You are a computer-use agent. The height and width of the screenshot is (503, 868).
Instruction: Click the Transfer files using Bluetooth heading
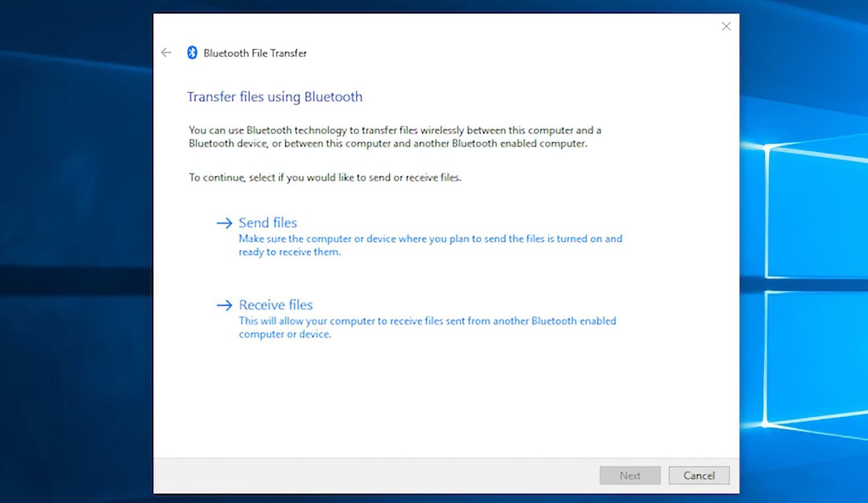pyautogui.click(x=274, y=97)
